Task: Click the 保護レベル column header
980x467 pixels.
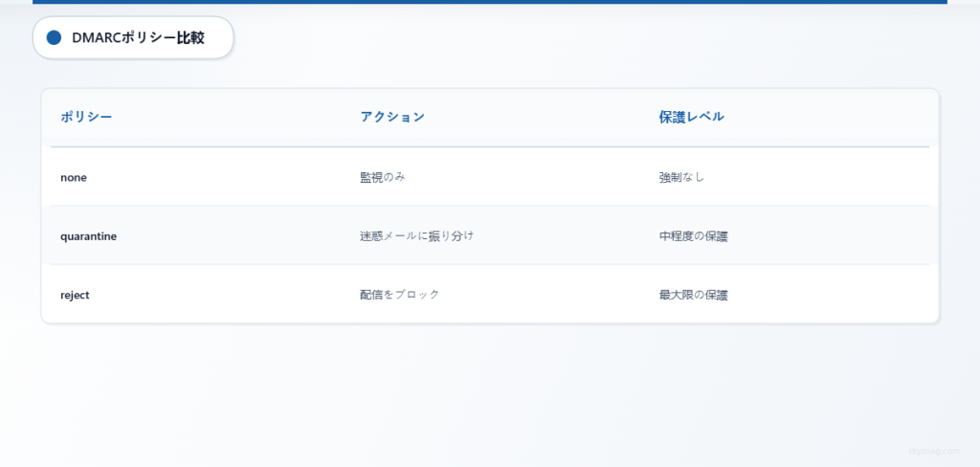Action: click(x=691, y=117)
